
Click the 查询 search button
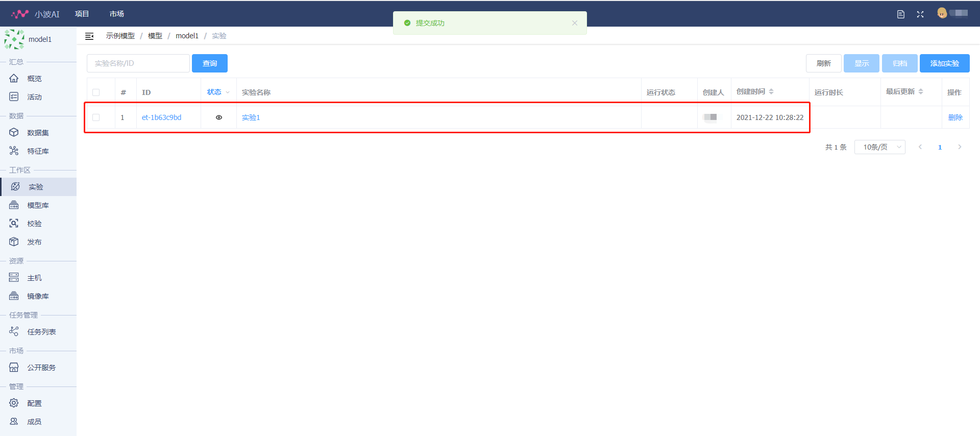click(x=210, y=63)
